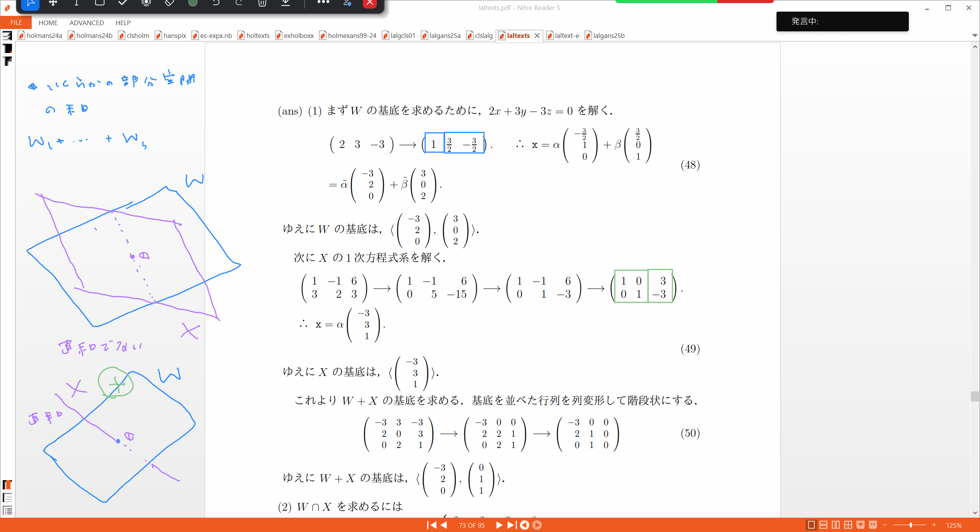Choose the move/pan tool in annotation bar
Viewport: 980px width, 532px height.
tap(53, 3)
